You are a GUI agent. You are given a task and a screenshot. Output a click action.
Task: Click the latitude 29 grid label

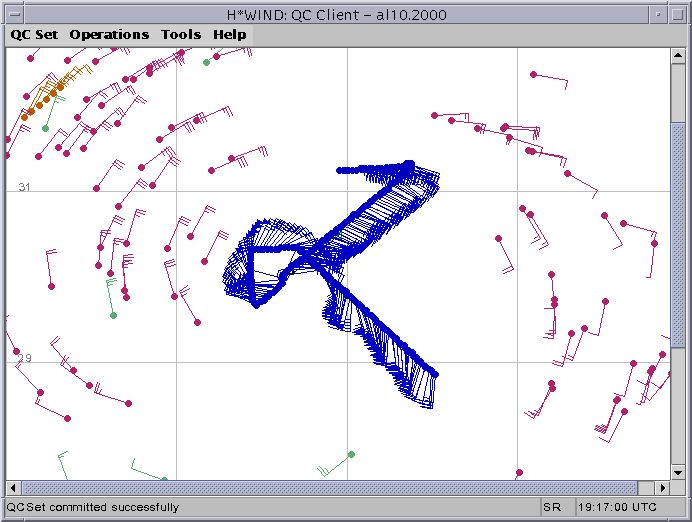[x=25, y=358]
